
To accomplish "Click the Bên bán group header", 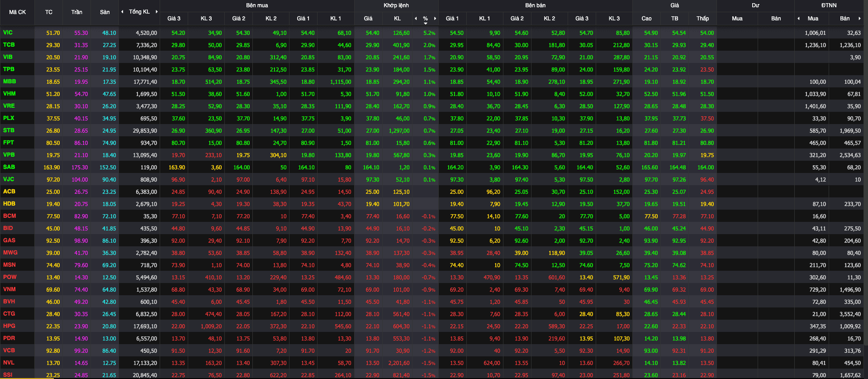I will tap(536, 5).
